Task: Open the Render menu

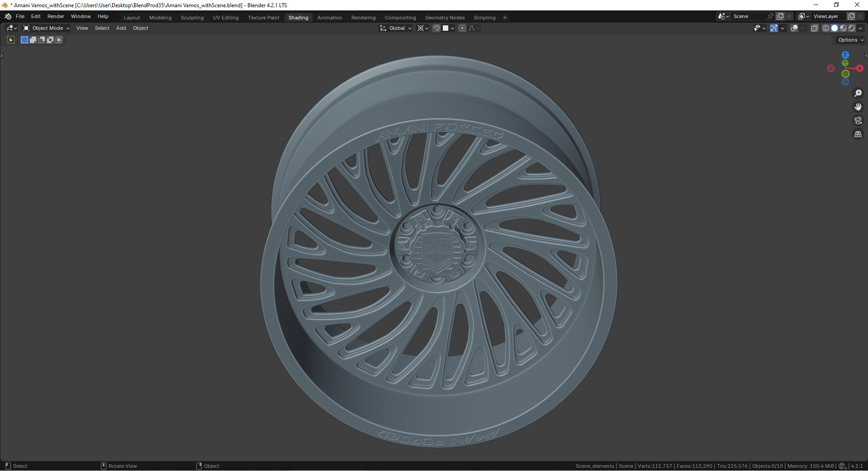Action: pyautogui.click(x=56, y=16)
